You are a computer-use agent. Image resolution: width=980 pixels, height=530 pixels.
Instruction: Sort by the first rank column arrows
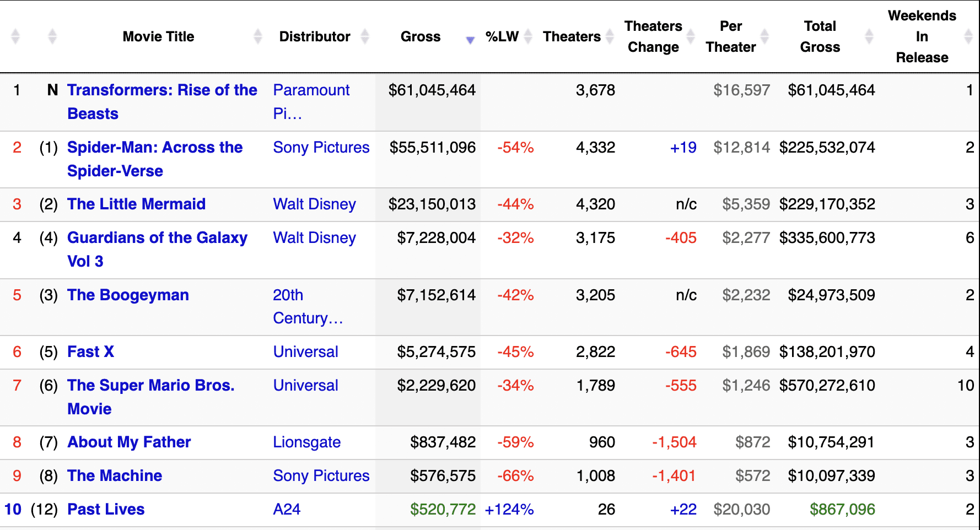point(15,36)
